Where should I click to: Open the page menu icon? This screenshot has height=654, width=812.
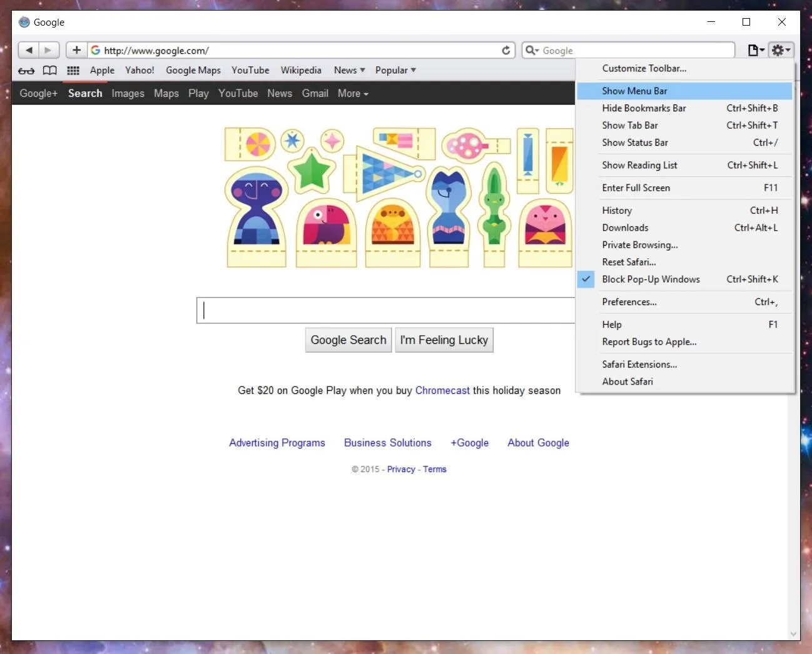click(756, 50)
